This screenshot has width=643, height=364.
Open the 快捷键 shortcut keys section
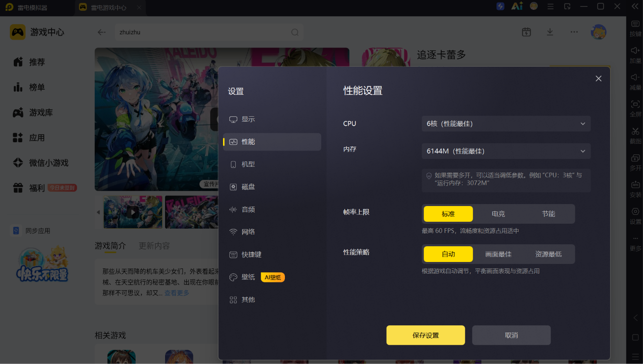click(x=272, y=255)
